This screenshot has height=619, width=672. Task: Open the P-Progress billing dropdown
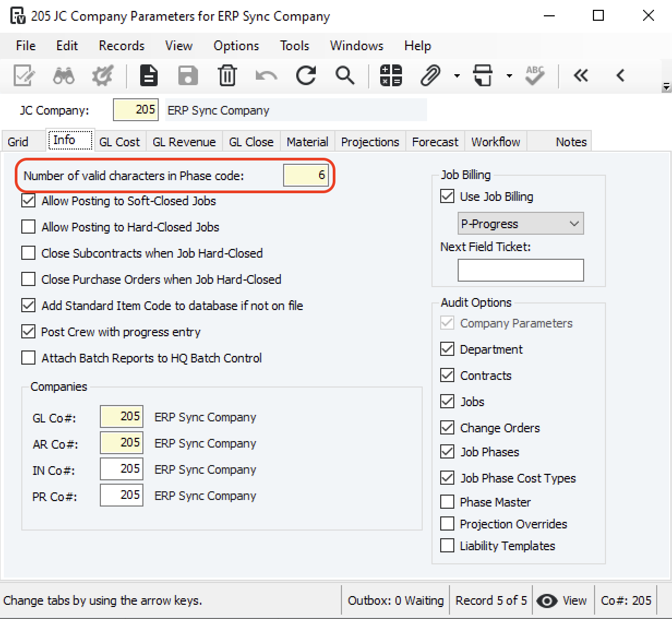coord(520,224)
